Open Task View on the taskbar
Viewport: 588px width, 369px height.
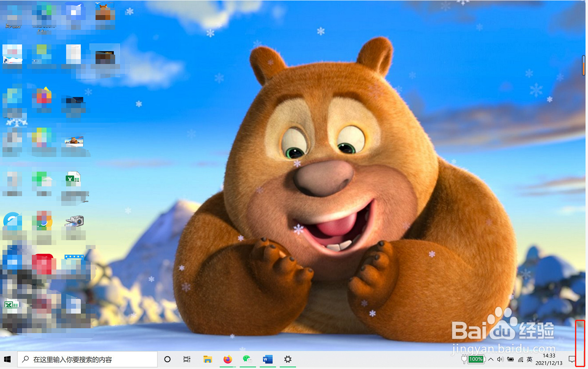pyautogui.click(x=187, y=359)
